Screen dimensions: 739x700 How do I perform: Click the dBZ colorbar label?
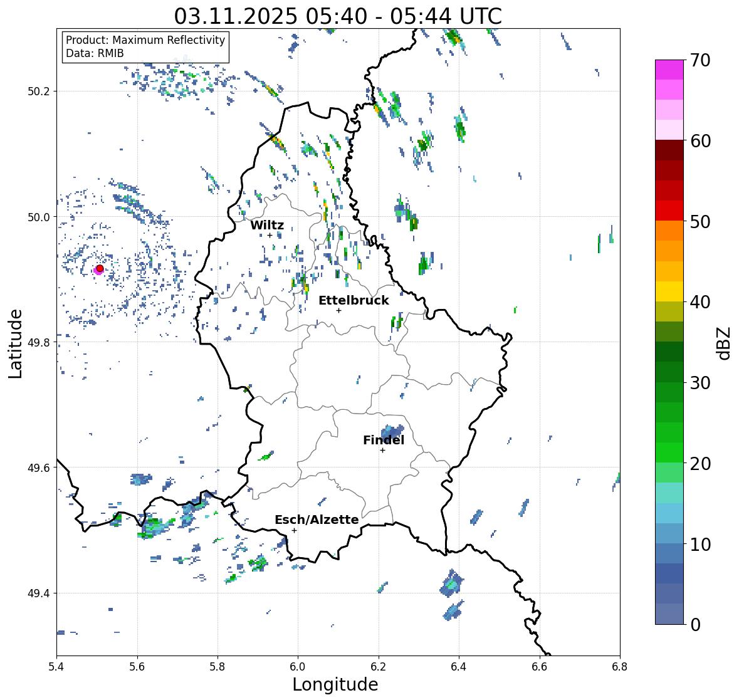click(725, 343)
